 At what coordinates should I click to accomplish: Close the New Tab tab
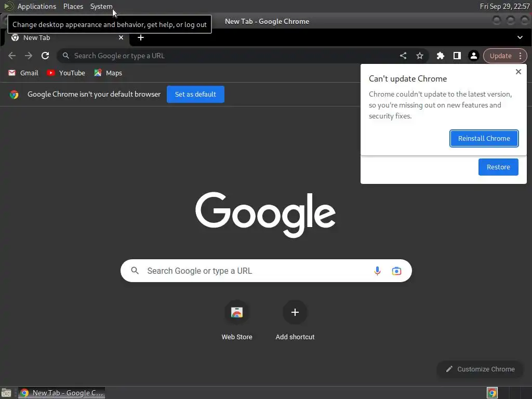coord(121,37)
